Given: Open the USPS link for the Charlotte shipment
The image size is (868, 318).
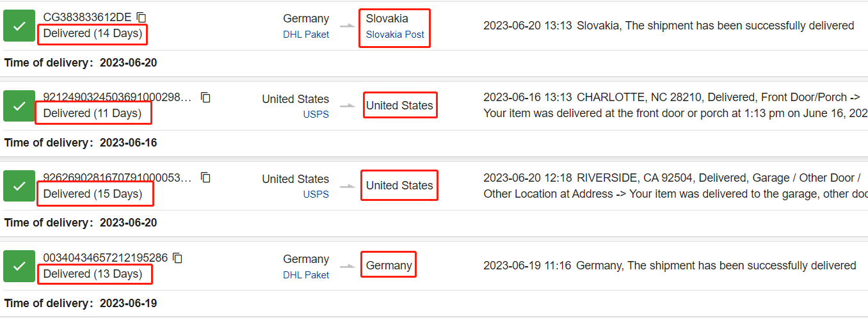Looking at the screenshot, I should pos(316,115).
